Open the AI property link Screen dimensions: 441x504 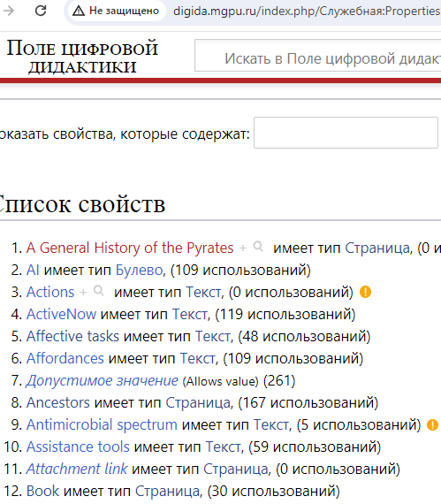click(x=33, y=270)
